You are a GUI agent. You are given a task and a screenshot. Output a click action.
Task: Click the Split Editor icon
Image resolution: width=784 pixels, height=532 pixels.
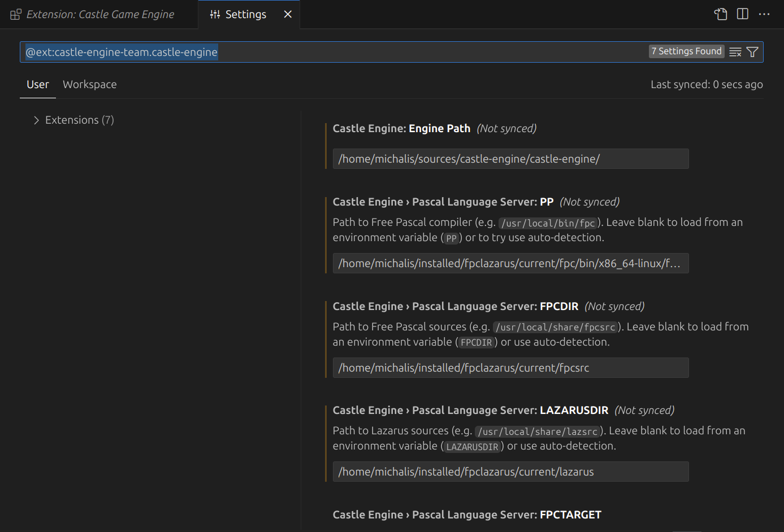[x=742, y=14]
